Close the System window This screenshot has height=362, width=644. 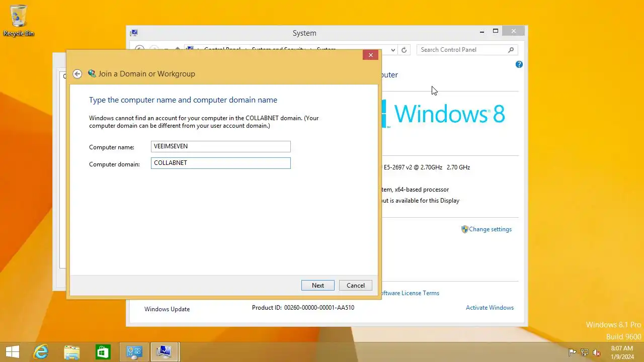513,31
